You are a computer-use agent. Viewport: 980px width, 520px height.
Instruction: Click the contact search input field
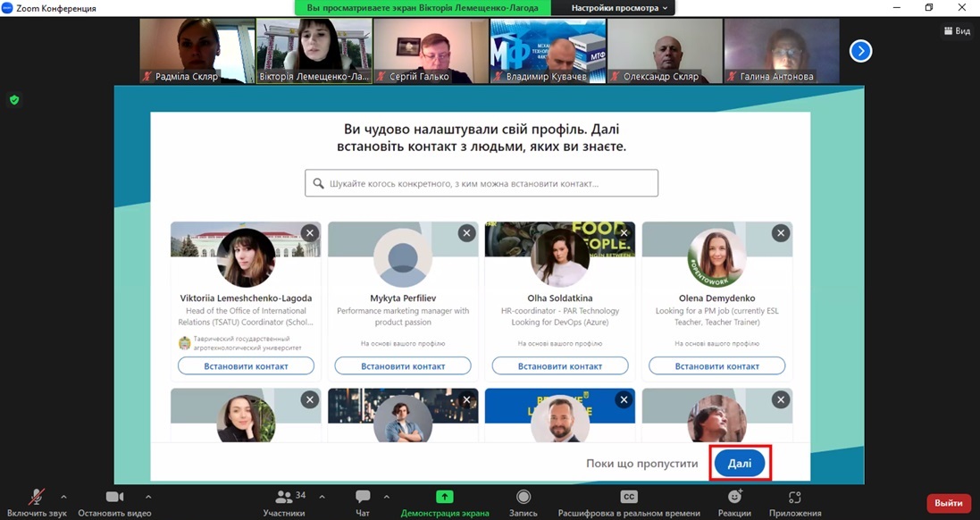pos(482,183)
